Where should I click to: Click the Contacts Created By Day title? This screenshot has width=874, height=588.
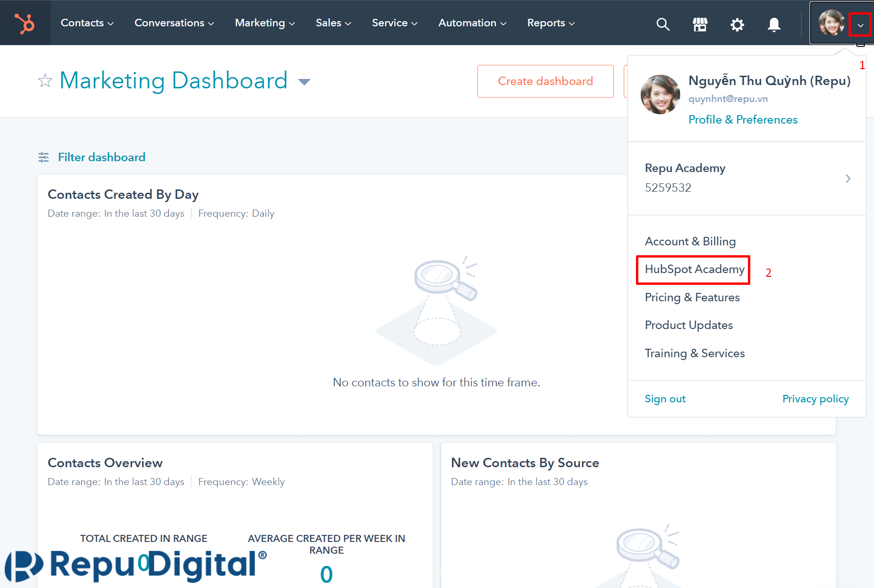coord(123,195)
